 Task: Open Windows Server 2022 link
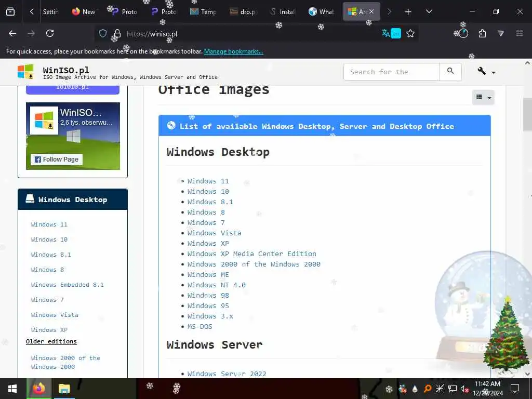(227, 374)
